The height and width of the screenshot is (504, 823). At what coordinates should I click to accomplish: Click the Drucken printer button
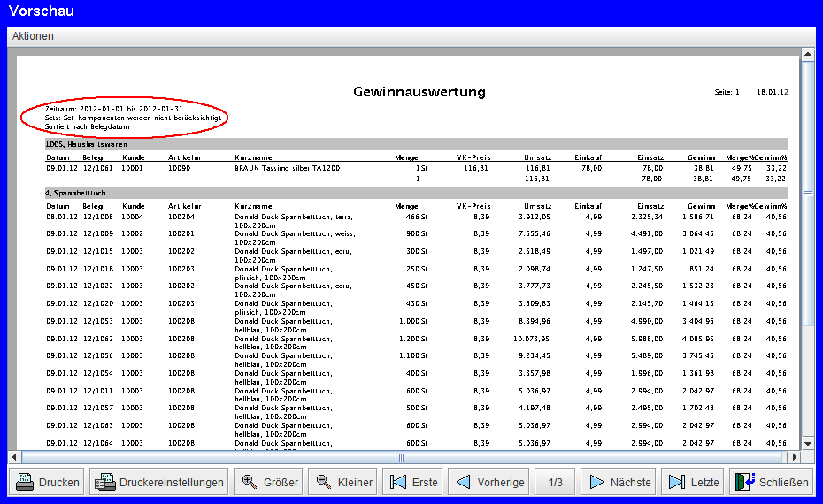pos(49,483)
